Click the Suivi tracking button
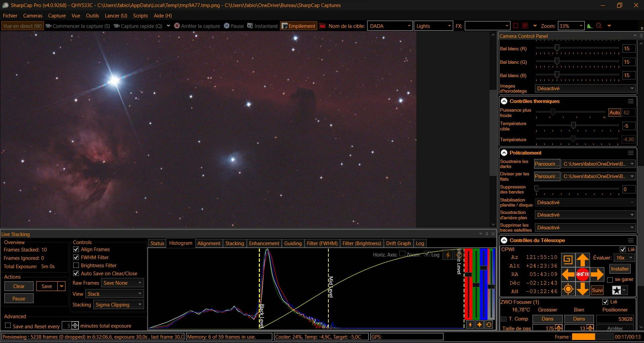Screen dimensions: 644x343 point(597,290)
